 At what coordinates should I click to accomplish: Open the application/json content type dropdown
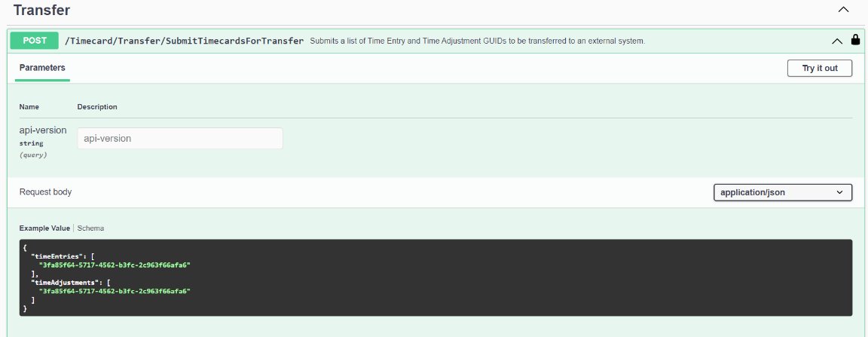pyautogui.click(x=783, y=192)
